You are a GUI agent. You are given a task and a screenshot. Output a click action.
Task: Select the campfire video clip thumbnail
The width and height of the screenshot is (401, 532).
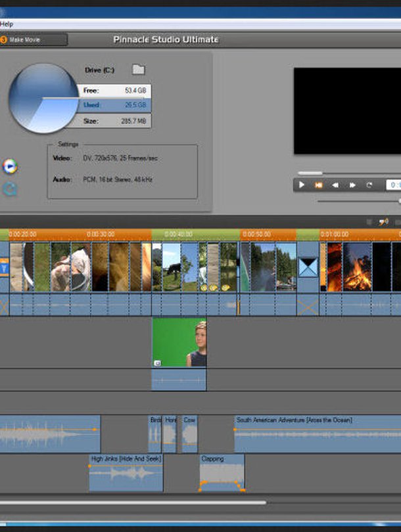click(357, 267)
